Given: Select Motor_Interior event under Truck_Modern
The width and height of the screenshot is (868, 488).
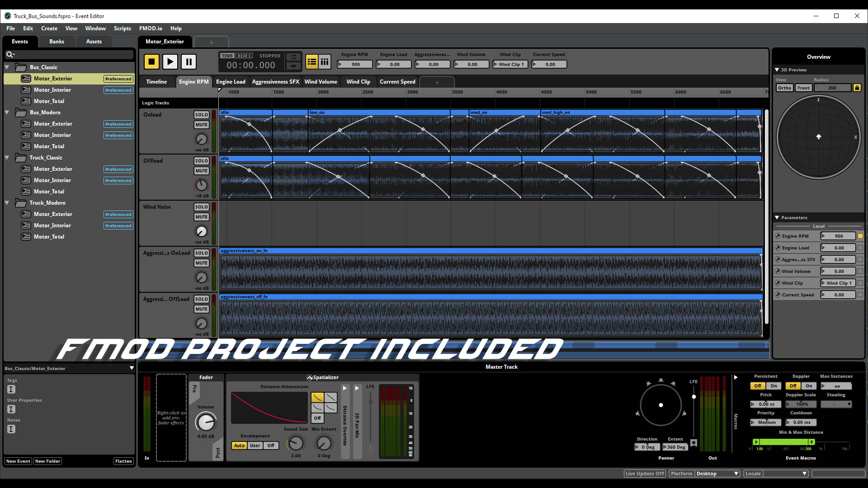Looking at the screenshot, I should click(52, 225).
